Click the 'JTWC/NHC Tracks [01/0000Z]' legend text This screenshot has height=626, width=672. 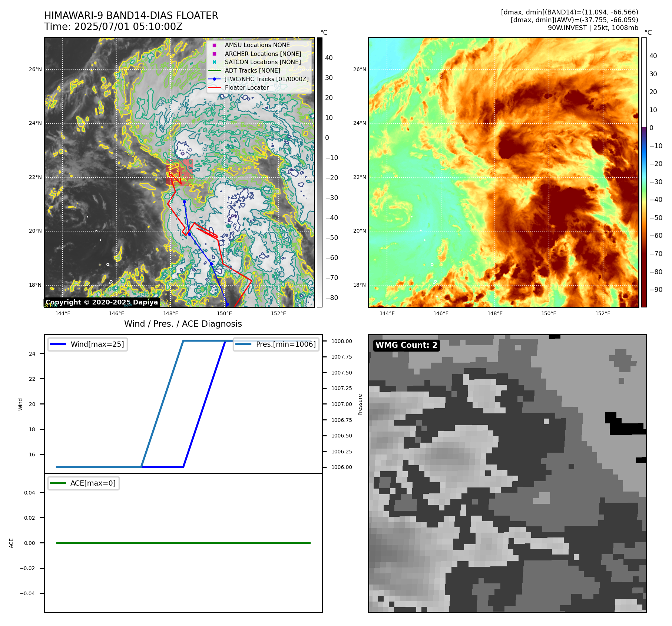[x=267, y=79]
